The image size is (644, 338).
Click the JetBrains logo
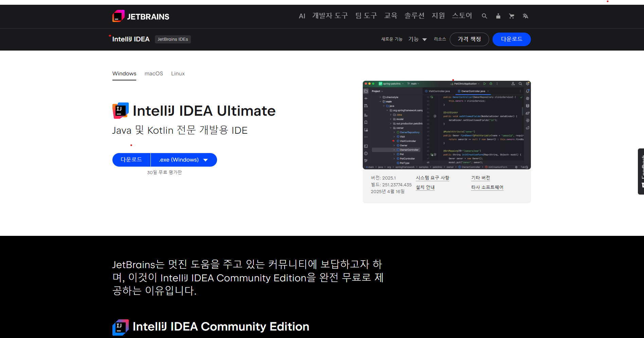coord(141,16)
